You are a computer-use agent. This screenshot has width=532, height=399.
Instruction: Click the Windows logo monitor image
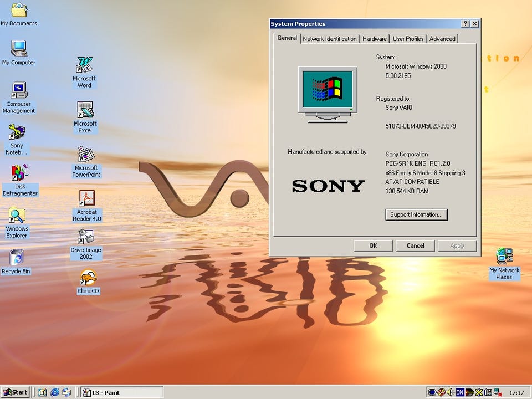pyautogui.click(x=328, y=95)
